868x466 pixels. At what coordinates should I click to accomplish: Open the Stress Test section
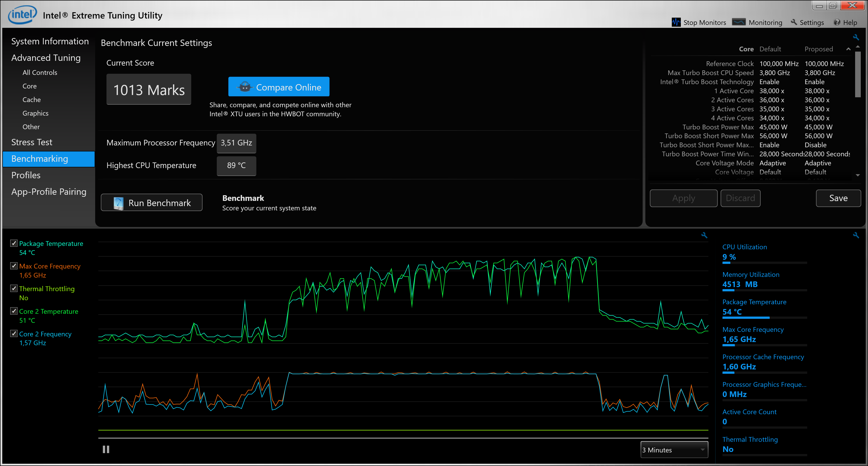pyautogui.click(x=32, y=142)
